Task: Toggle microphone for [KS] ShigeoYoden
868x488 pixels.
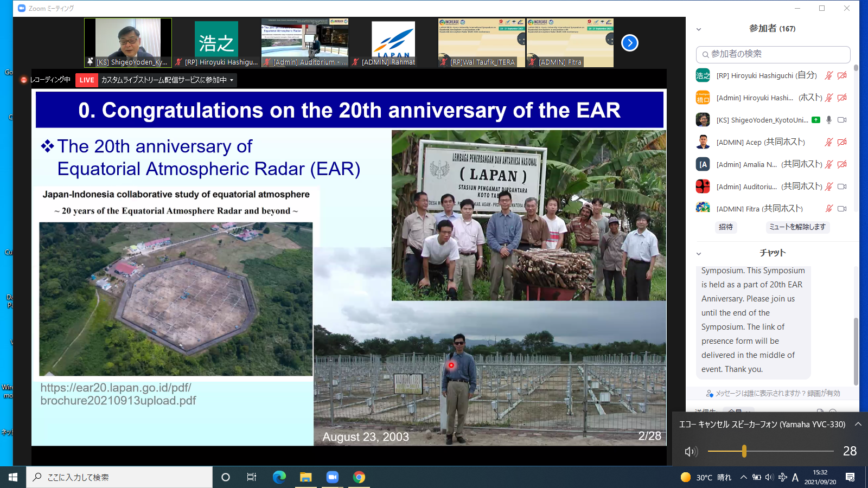Action: (829, 120)
